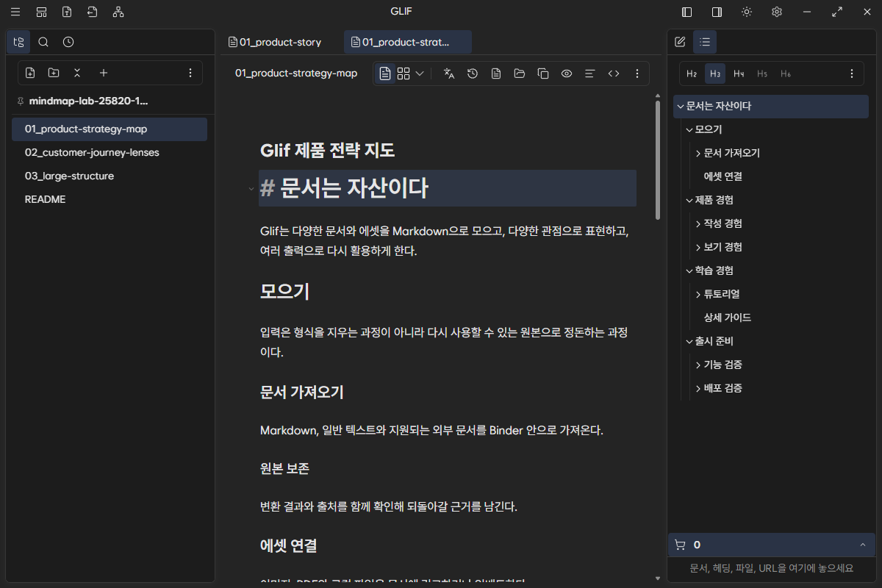Set outline depth to H3
Viewport: 882px width, 588px height.
coord(715,73)
